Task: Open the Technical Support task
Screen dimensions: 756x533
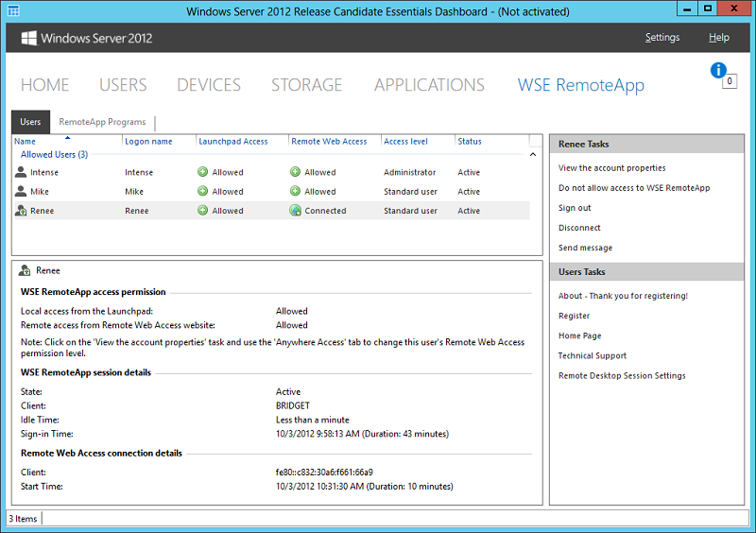Action: (x=593, y=355)
